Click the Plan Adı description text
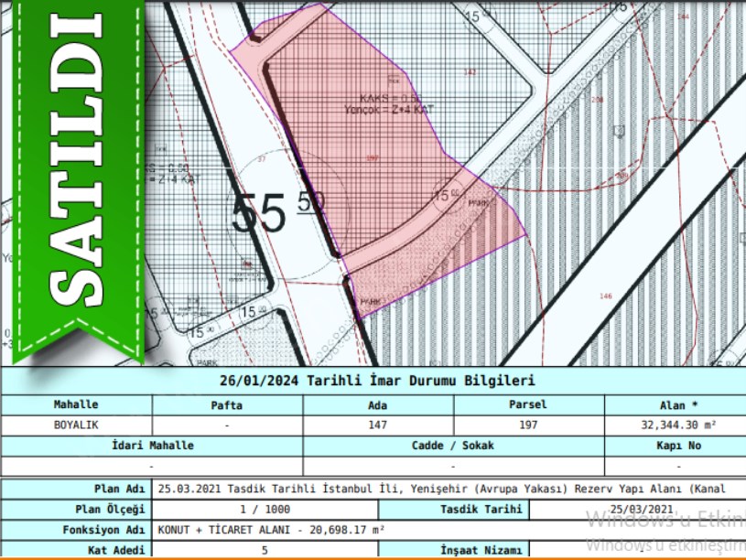The height and width of the screenshot is (560, 746). (x=449, y=489)
